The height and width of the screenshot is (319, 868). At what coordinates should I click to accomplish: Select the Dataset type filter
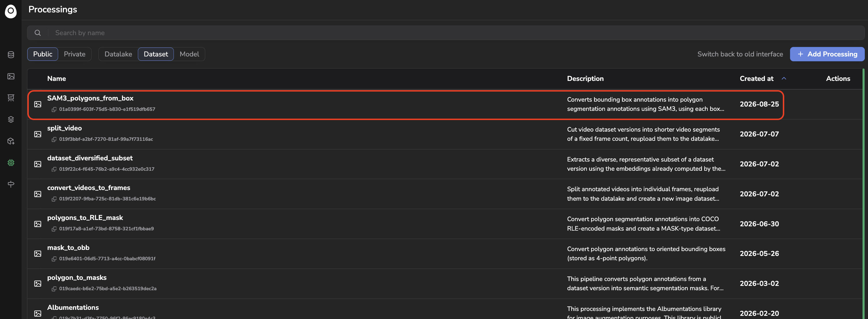[x=156, y=54]
